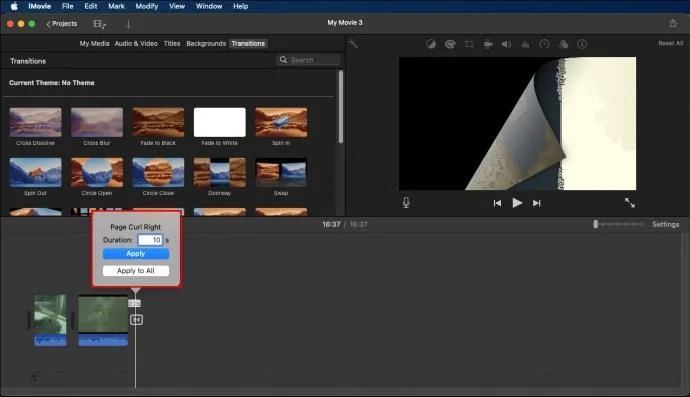690x397 pixels.
Task: Open the iMovie application menu
Action: 40,6
